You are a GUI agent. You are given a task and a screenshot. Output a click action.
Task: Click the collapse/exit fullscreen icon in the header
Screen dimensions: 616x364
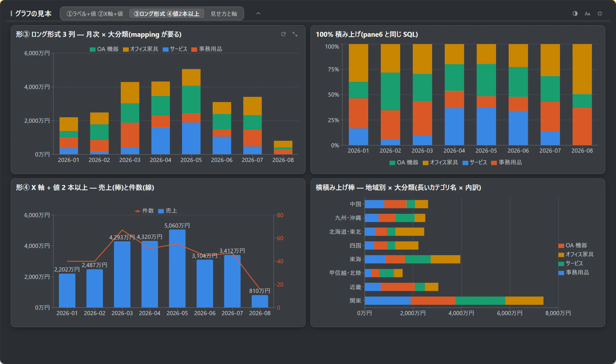click(600, 13)
